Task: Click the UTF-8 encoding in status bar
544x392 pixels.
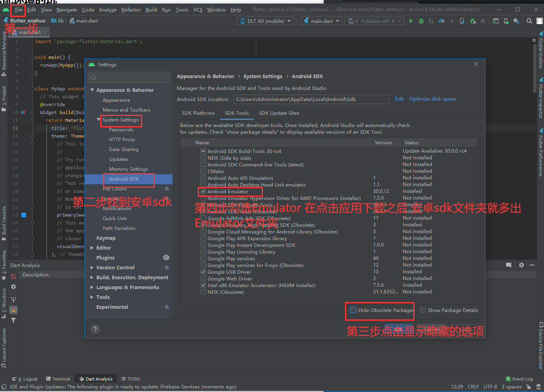Action: coord(490,387)
